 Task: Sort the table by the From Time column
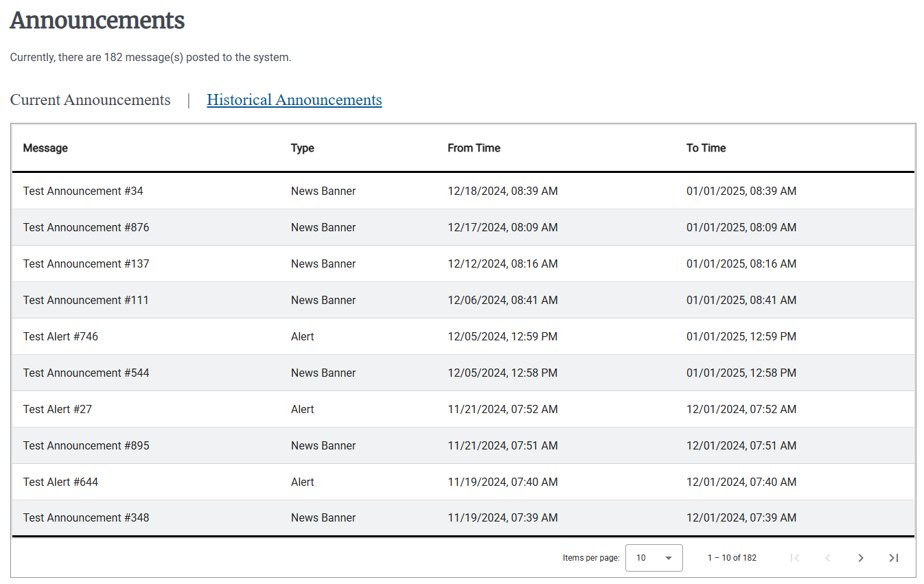[474, 148]
